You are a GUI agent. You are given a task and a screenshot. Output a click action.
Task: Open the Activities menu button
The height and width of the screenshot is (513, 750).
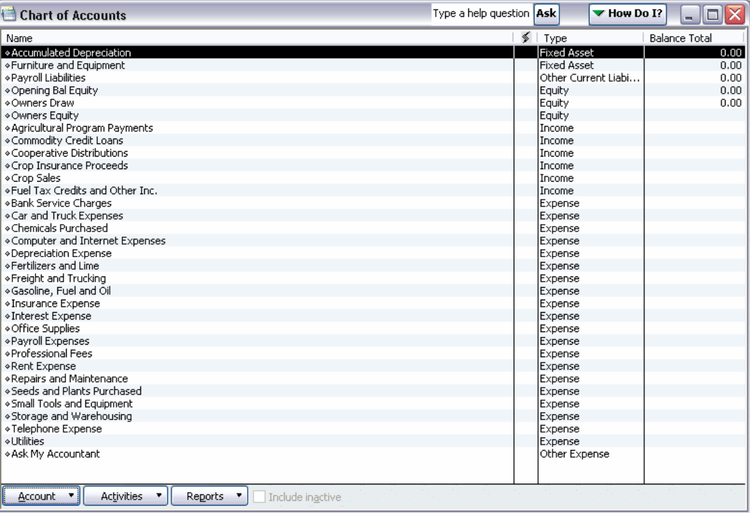(x=126, y=496)
